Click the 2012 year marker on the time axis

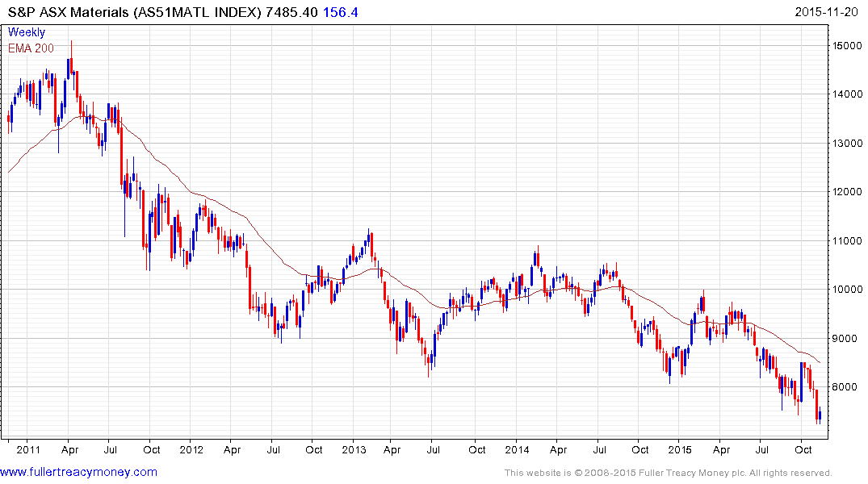point(191,449)
